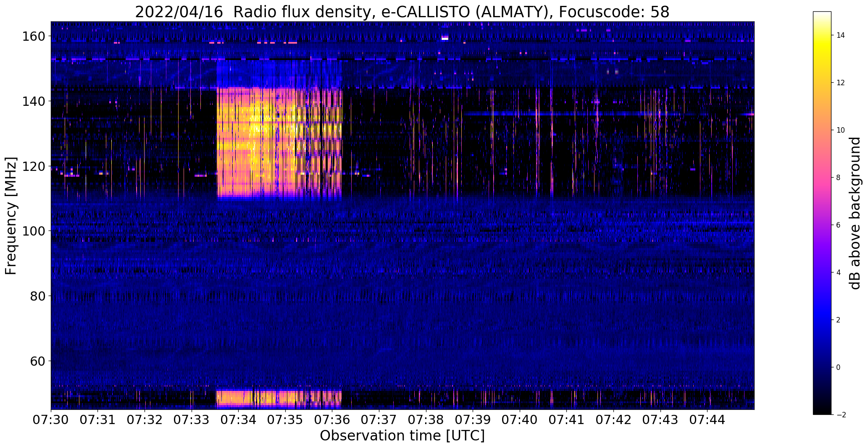This screenshot has width=868, height=448.
Task: Click the 07:44 time tick label
Action: point(708,420)
